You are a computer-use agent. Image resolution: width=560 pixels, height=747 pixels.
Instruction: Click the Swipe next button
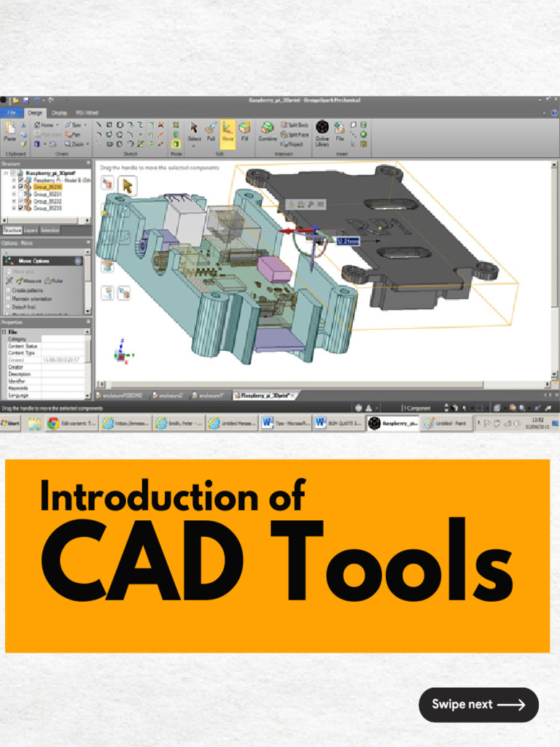pyautogui.click(x=478, y=705)
